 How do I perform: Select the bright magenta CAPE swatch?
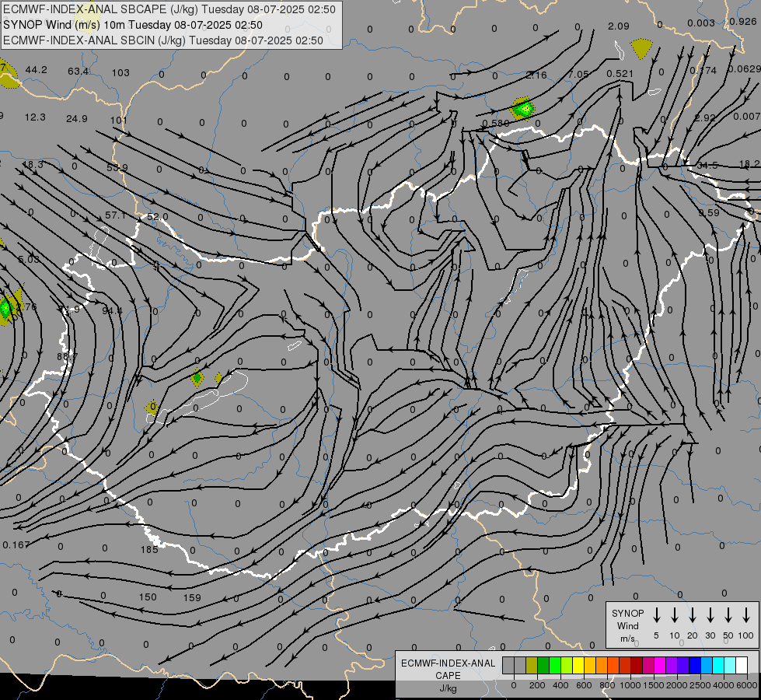pyautogui.click(x=660, y=666)
